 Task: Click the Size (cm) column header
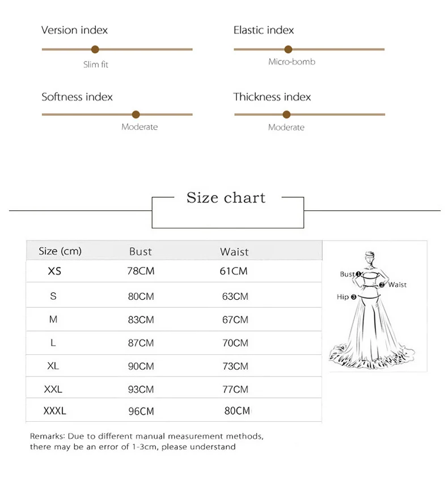click(60, 251)
